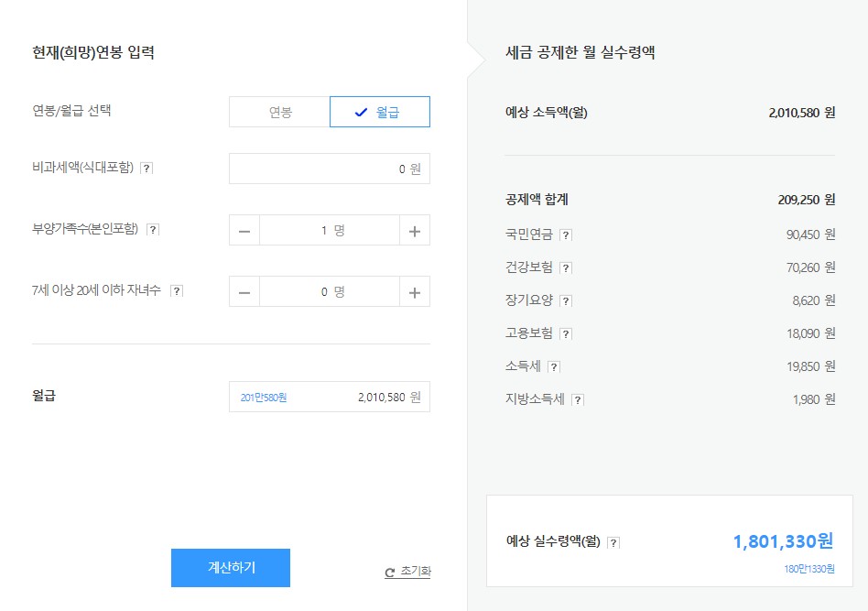Decrease 자녀수 with minus button
Viewport: 868px width, 611px height.
(x=244, y=292)
